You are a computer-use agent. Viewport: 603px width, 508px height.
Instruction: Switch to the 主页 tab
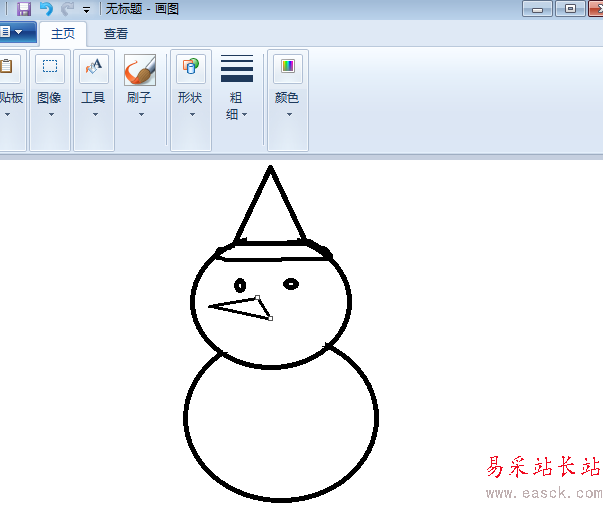(63, 34)
